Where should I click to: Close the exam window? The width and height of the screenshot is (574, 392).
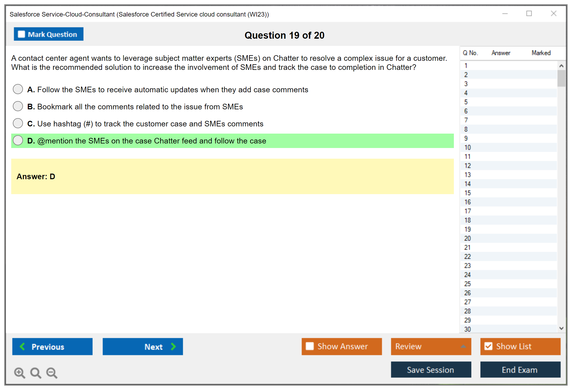pyautogui.click(x=553, y=14)
